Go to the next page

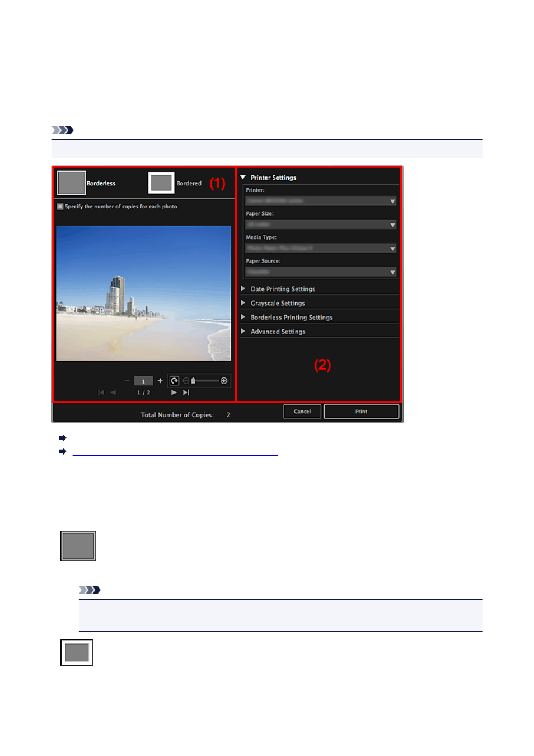pyautogui.click(x=174, y=393)
